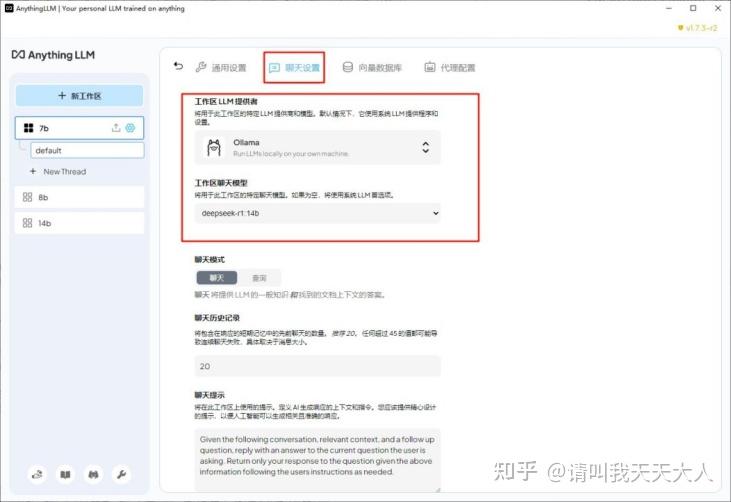Image resolution: width=731 pixels, height=502 pixels.
Task: Open 代理配置 agent configuration tab
Action: tap(449, 68)
